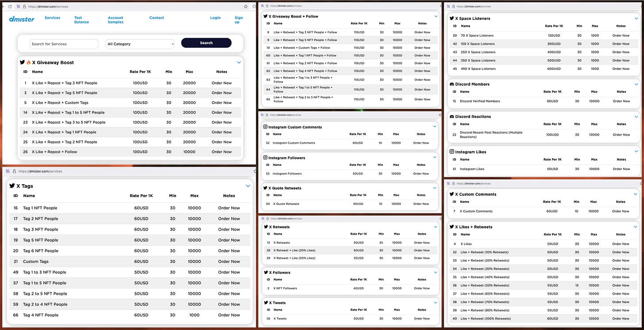Click Instagram icon beside Instagram Followers heading
Viewport: 644px width, 330px height.
(x=265, y=158)
